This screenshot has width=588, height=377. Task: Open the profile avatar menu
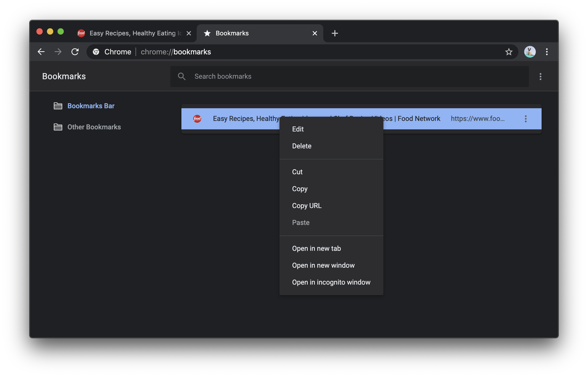(530, 52)
